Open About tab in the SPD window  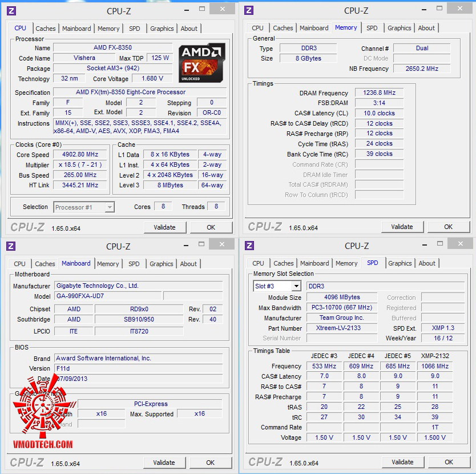(x=427, y=263)
